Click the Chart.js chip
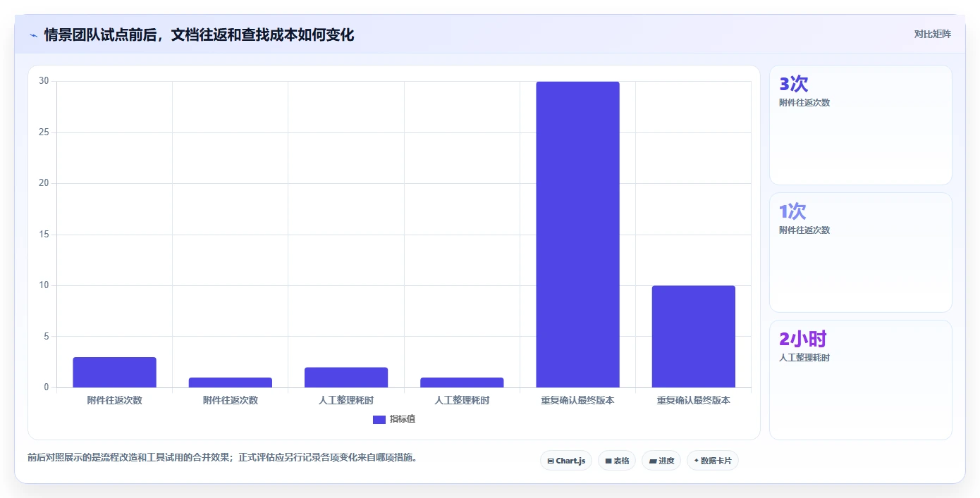The width and height of the screenshot is (980, 498). [x=566, y=461]
